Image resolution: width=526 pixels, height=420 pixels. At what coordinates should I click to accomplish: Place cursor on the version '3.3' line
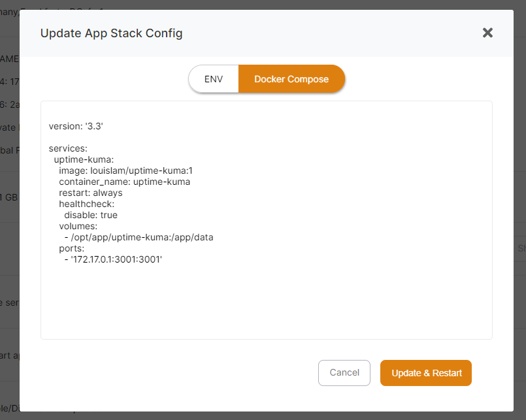(x=76, y=126)
